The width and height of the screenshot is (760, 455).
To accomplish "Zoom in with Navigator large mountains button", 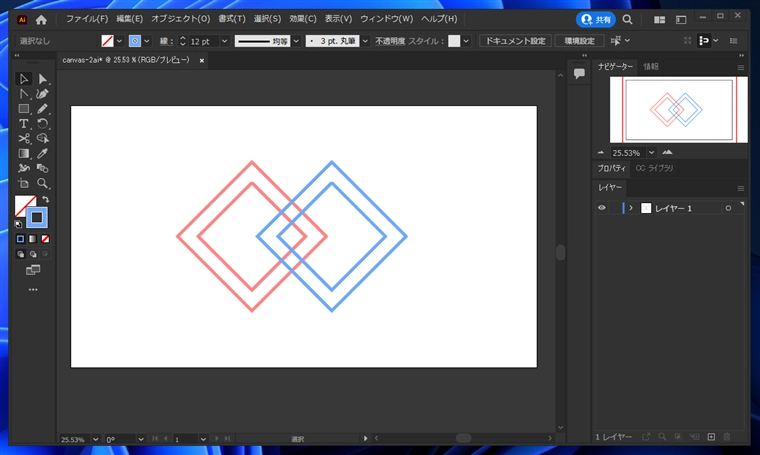I will click(667, 152).
